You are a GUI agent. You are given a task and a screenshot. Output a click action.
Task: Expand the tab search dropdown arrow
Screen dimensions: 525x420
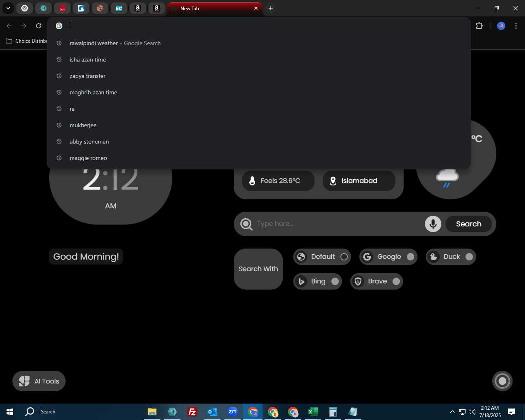coord(8,8)
